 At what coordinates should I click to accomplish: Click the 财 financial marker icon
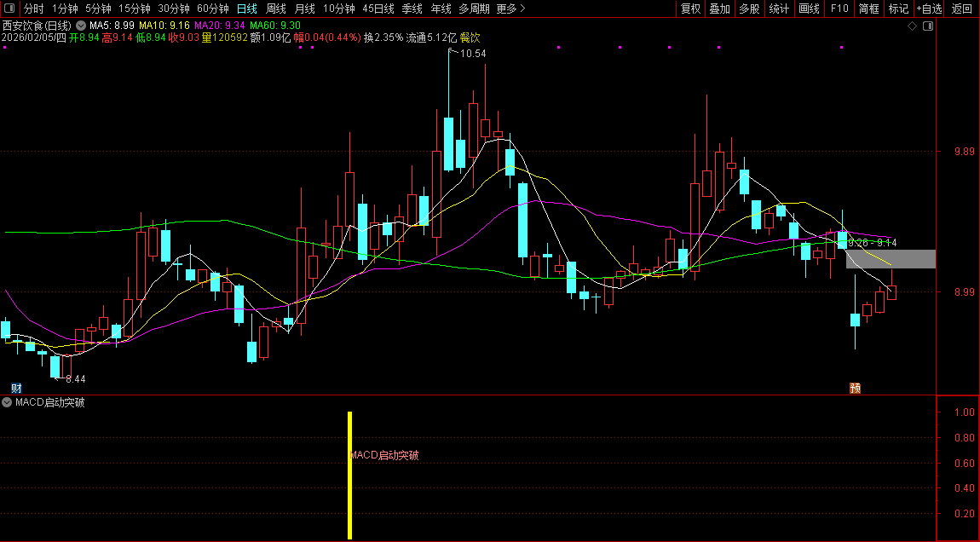pyautogui.click(x=16, y=388)
